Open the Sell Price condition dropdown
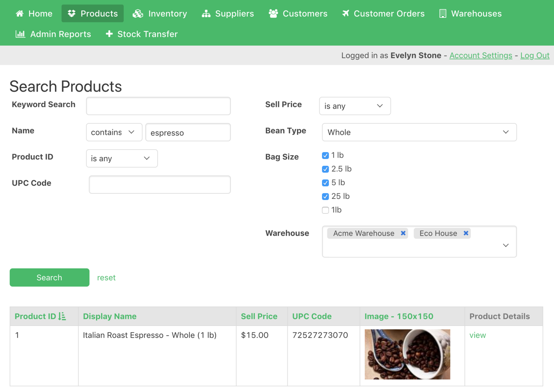Screen dimensions: 554x392 (355, 106)
